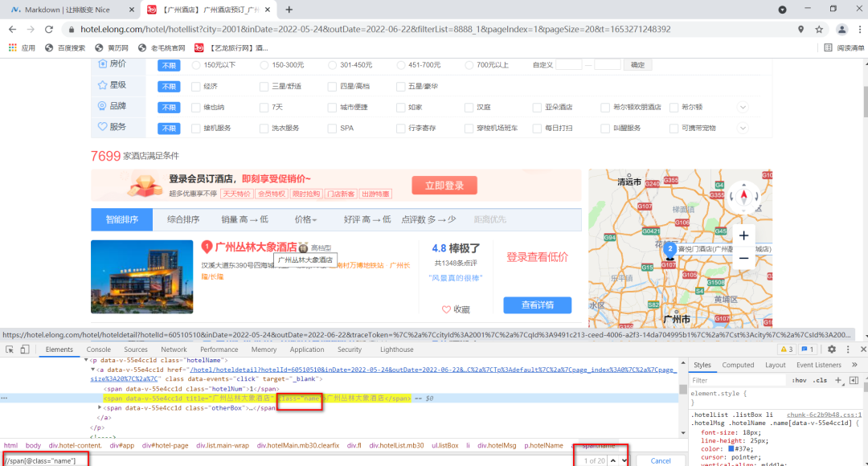Viewport: 868px width, 466px height.
Task: Expand the brand row chevron
Action: pos(743,108)
